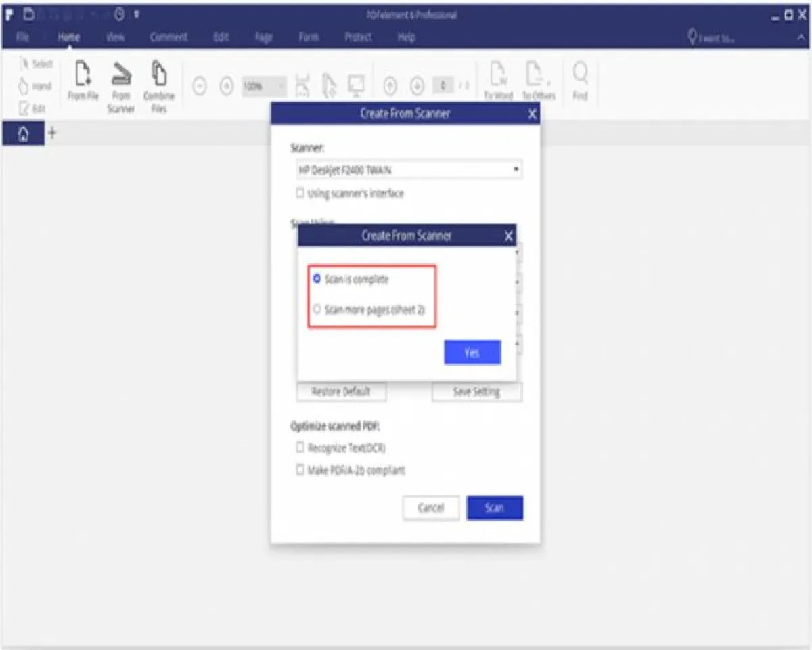Viewport: 812px width, 650px height.
Task: Select Scan more pages (sheet 2)
Action: [317, 309]
